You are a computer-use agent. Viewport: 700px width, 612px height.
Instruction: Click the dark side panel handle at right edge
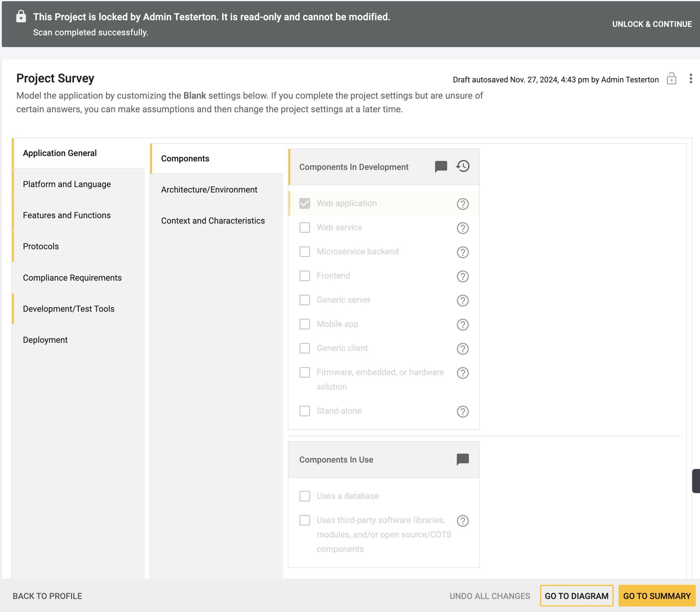[x=696, y=481]
